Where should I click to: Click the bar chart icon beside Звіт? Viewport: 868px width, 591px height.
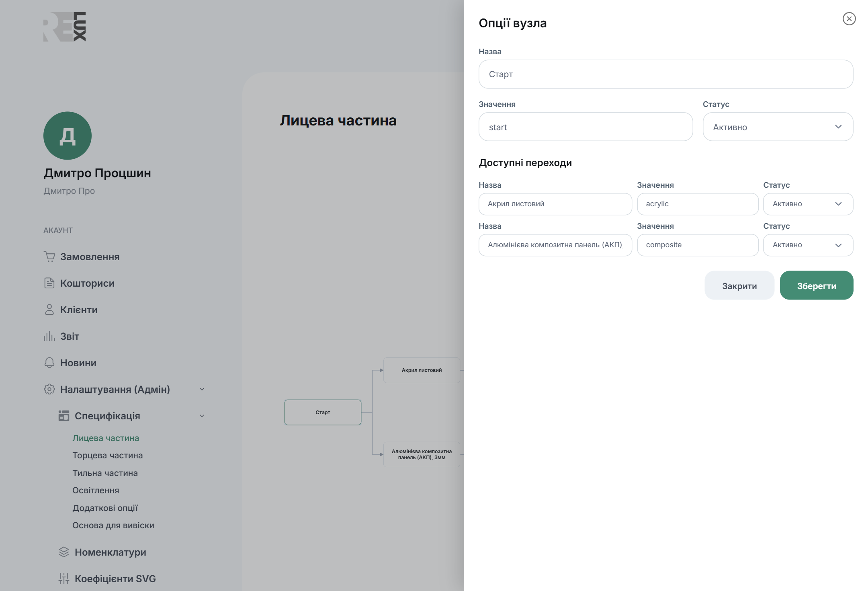49,336
